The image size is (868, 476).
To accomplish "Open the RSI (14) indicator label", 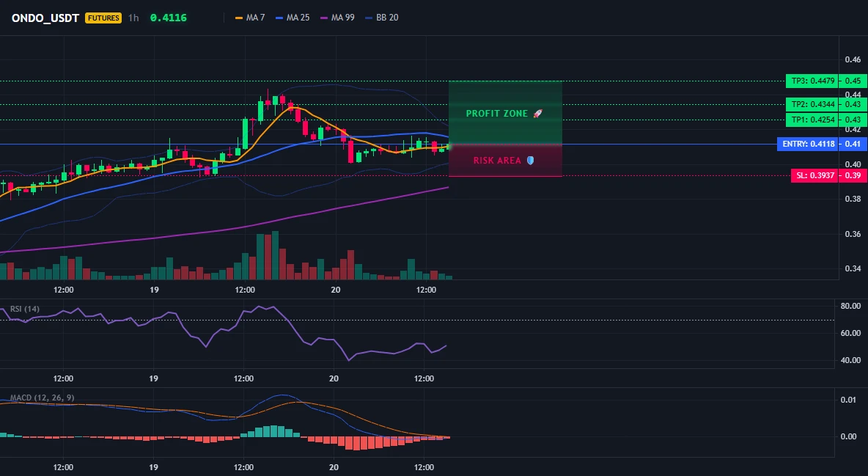I will (x=25, y=310).
